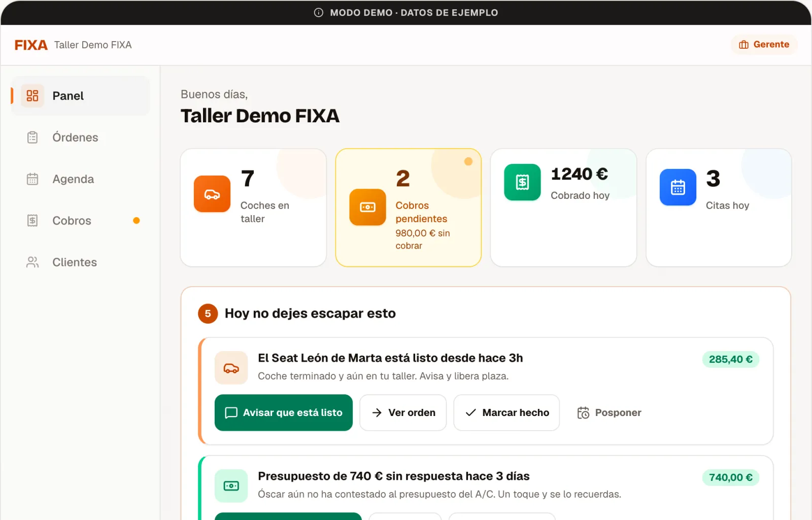Click the '980,00 € sin cobrar' text
Viewport: 812px width, 520px height.
point(423,239)
